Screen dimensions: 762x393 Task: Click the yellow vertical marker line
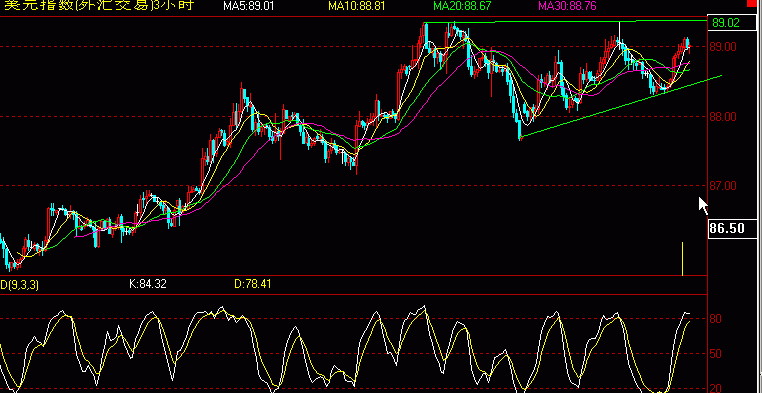click(x=683, y=258)
